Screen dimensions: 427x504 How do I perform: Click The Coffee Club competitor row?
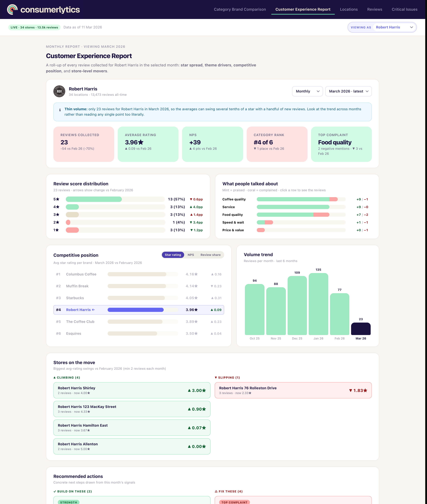(x=139, y=322)
